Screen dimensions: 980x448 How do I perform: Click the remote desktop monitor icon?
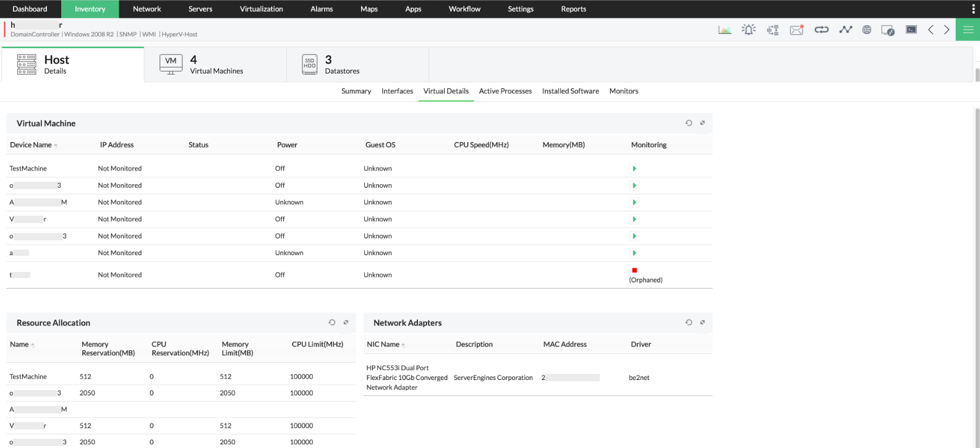(887, 30)
